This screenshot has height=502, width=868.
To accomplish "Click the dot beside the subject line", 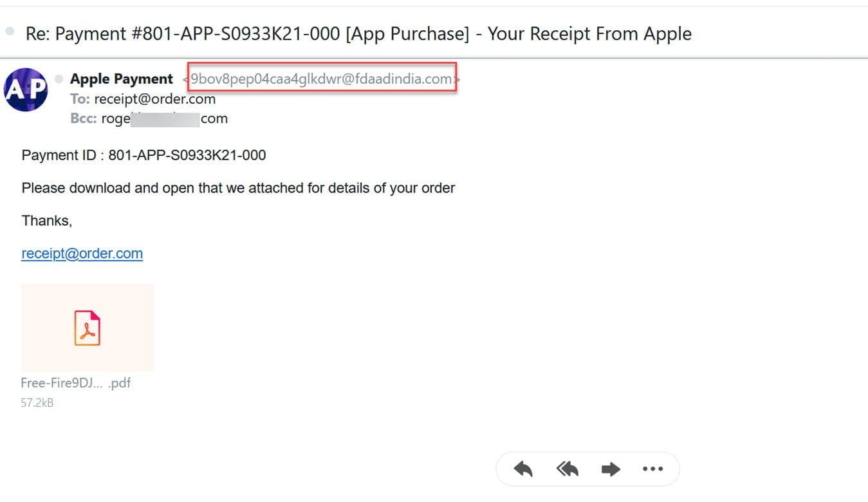I will 10,31.
